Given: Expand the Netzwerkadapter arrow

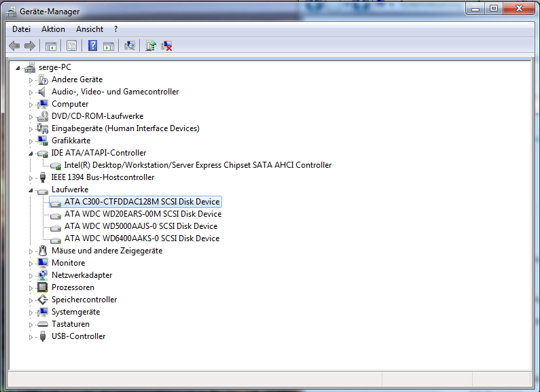Looking at the screenshot, I should click(x=31, y=276).
